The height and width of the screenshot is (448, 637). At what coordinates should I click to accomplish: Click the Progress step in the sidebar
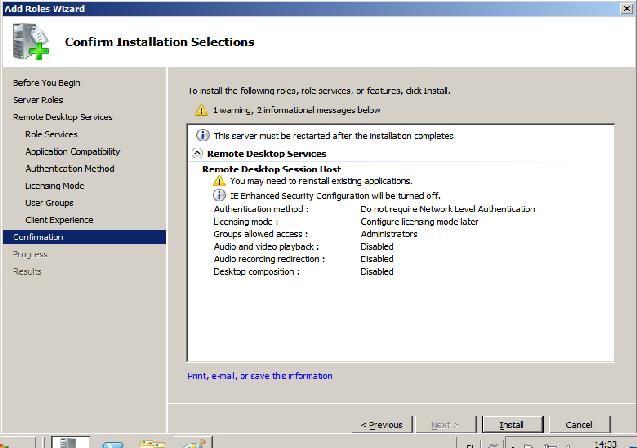pos(30,254)
